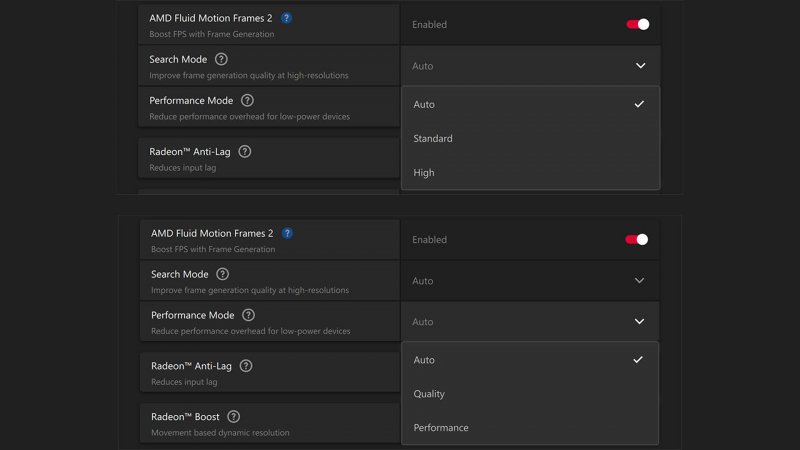Click blue help icon for Fluid Motion Frames in upper panel
This screenshot has width=800, height=450.
(287, 18)
